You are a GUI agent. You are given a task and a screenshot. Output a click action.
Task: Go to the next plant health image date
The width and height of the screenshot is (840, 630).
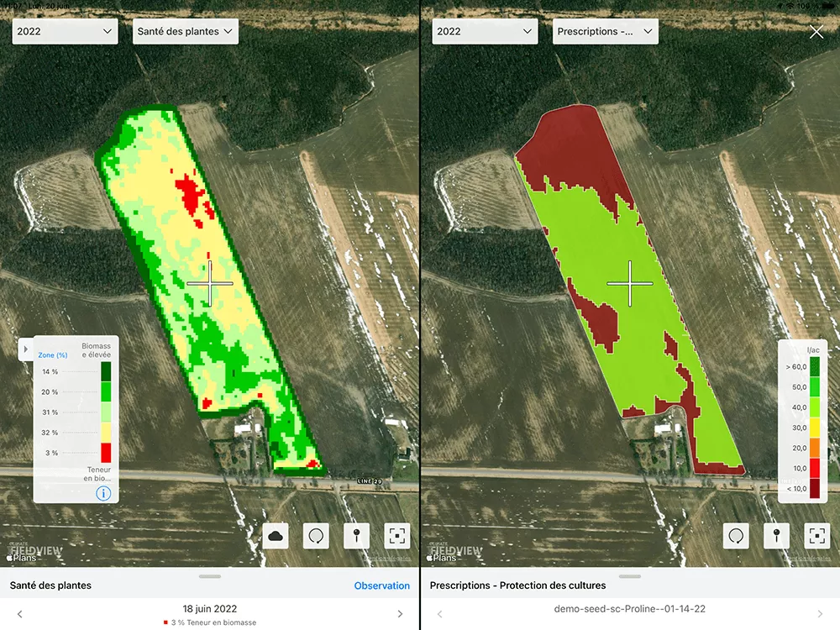coord(400,614)
